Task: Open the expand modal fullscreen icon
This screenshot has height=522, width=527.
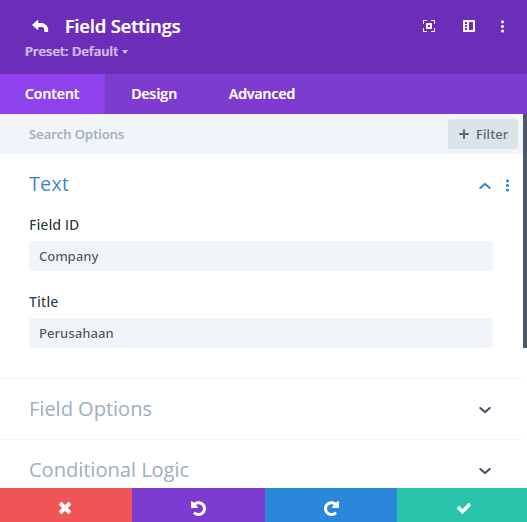Action: click(x=429, y=26)
